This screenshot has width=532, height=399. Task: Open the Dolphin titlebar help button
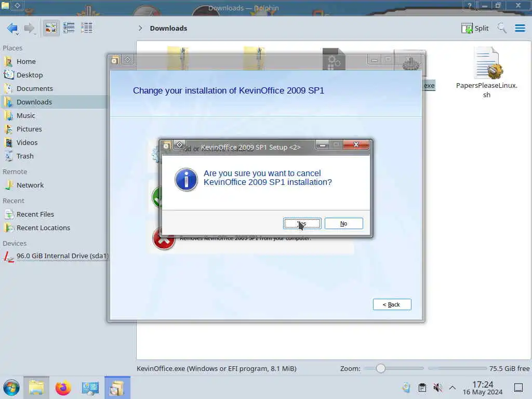click(470, 5)
